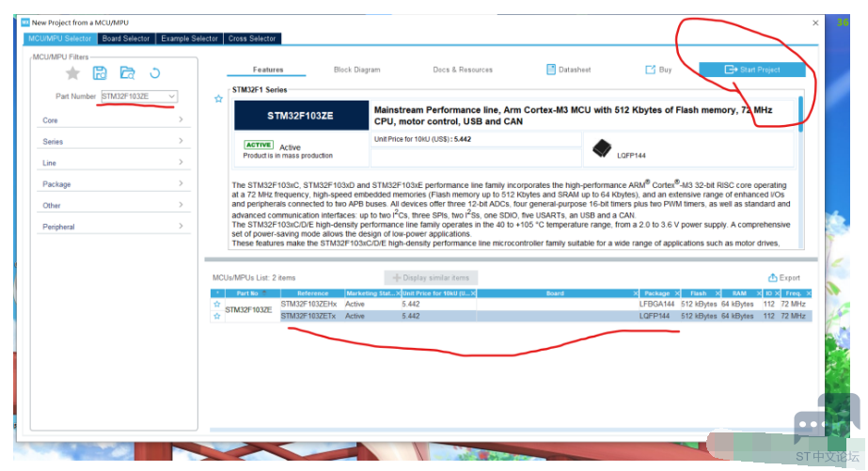
Task: Show the Block Diagram tab
Action: 357,70
